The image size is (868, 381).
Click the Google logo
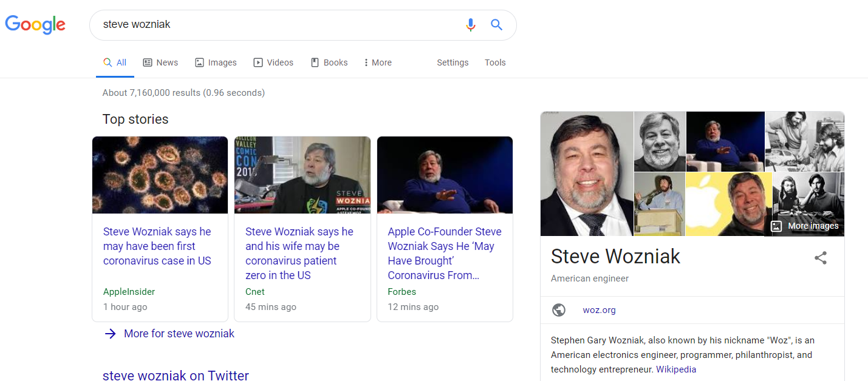pyautogui.click(x=35, y=24)
